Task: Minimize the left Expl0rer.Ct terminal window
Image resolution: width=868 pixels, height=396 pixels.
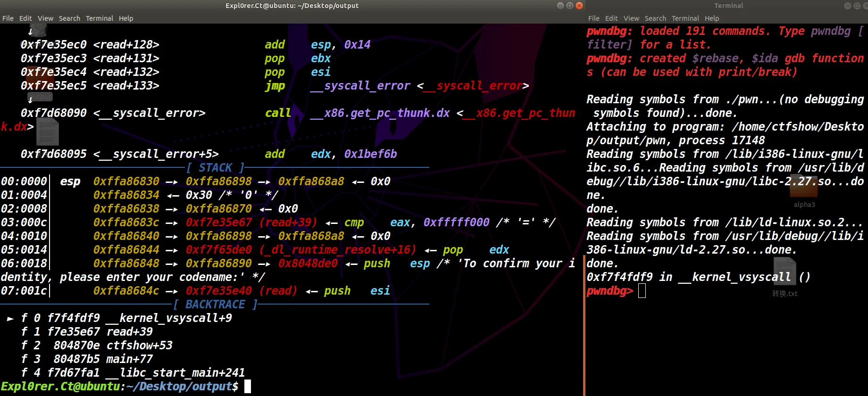Action: click(560, 6)
